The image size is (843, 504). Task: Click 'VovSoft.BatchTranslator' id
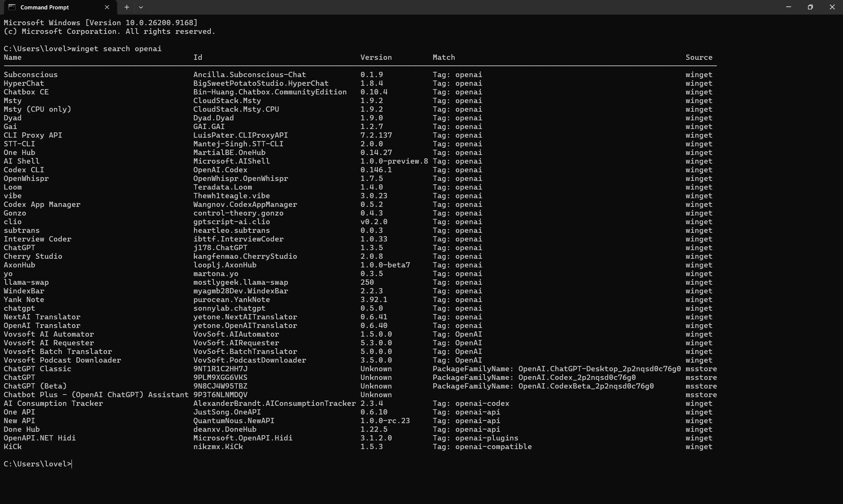(x=245, y=351)
